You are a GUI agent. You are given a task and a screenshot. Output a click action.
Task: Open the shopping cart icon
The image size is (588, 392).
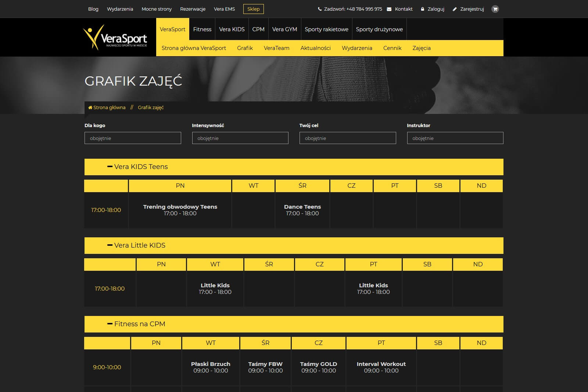[x=495, y=9]
